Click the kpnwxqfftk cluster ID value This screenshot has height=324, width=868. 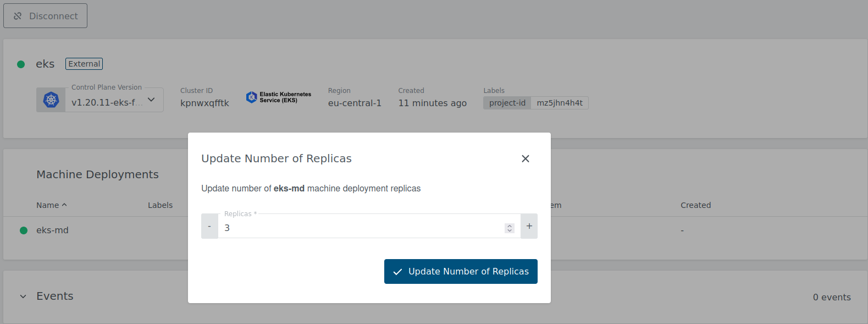pos(204,103)
